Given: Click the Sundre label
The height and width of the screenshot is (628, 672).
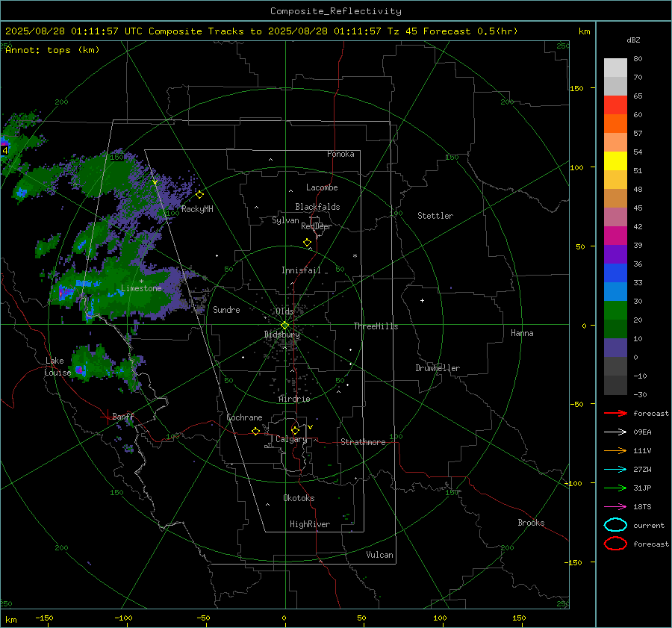Looking at the screenshot, I should coord(226,309).
